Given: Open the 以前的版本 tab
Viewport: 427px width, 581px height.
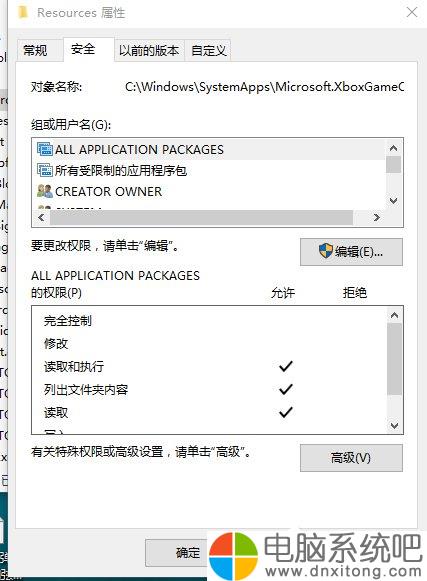Looking at the screenshot, I should [149, 50].
